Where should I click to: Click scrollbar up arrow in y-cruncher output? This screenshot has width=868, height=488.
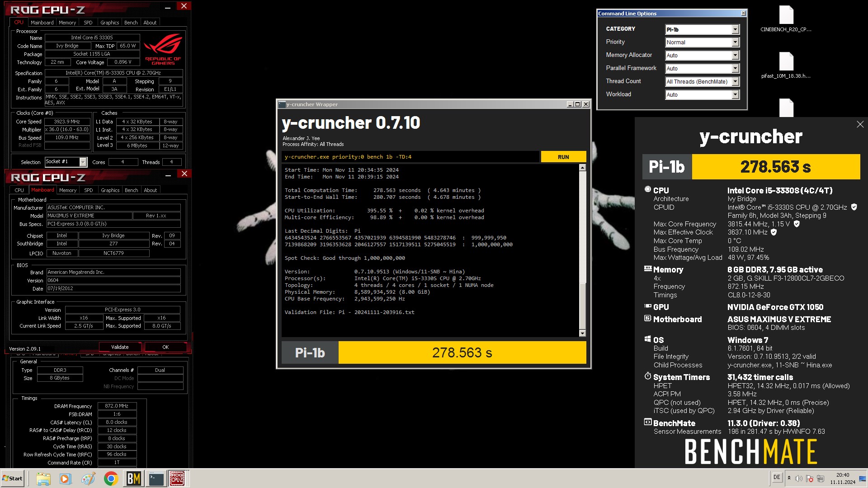point(582,168)
